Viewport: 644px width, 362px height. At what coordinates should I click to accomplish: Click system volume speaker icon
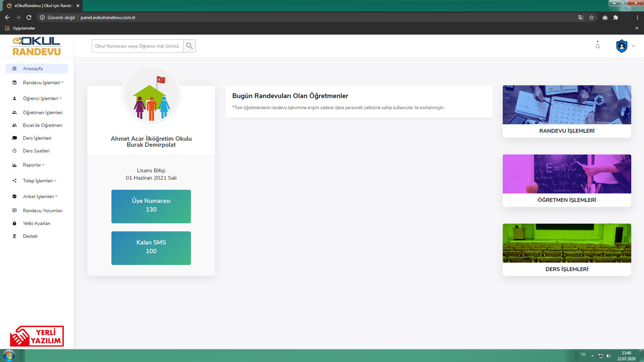pos(609,356)
